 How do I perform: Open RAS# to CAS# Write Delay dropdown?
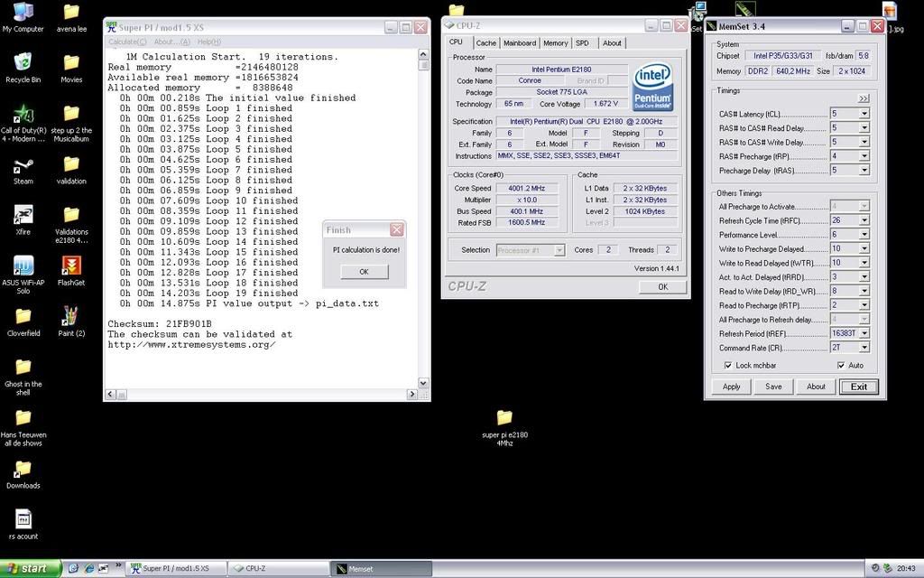[x=864, y=142]
